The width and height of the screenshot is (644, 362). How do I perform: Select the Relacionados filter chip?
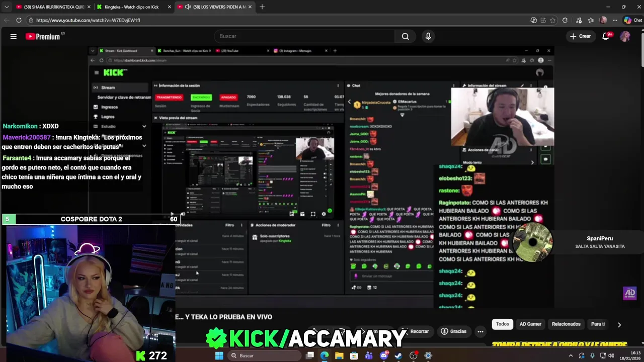[566, 324]
